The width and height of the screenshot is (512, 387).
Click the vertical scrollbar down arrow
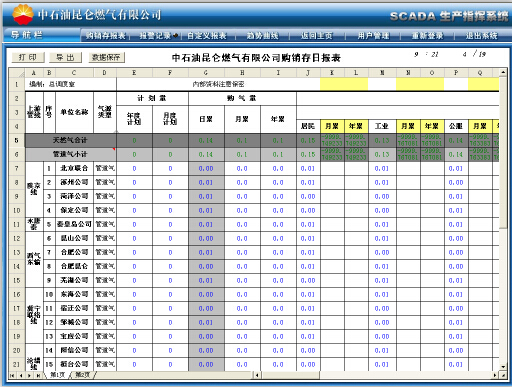click(x=503, y=367)
